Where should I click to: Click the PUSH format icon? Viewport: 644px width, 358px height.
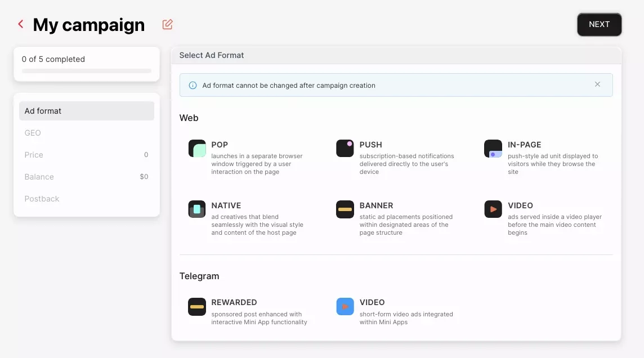345,148
